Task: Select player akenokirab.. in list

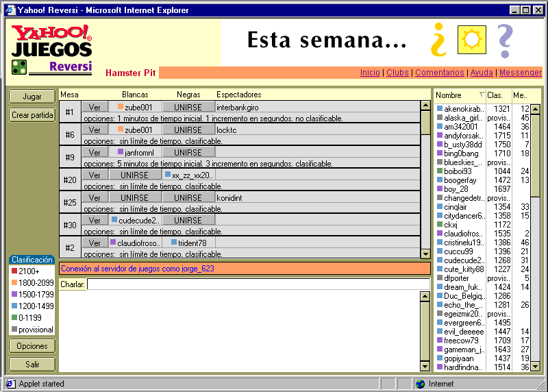Action: 482,109
